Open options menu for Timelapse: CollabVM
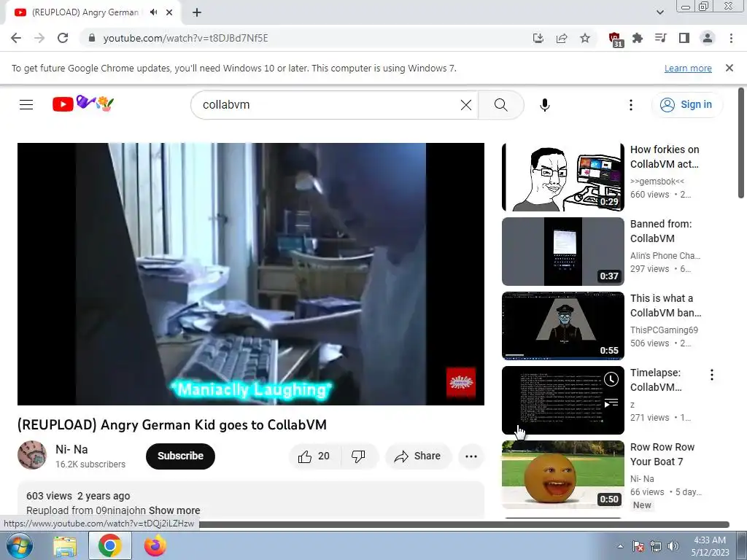Viewport: 747px width, 560px height. (x=712, y=375)
